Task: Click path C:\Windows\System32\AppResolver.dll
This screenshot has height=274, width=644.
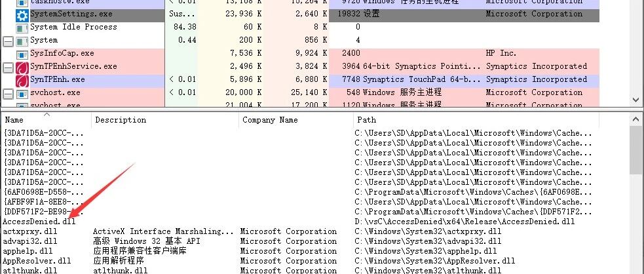Action: pyautogui.click(x=435, y=262)
